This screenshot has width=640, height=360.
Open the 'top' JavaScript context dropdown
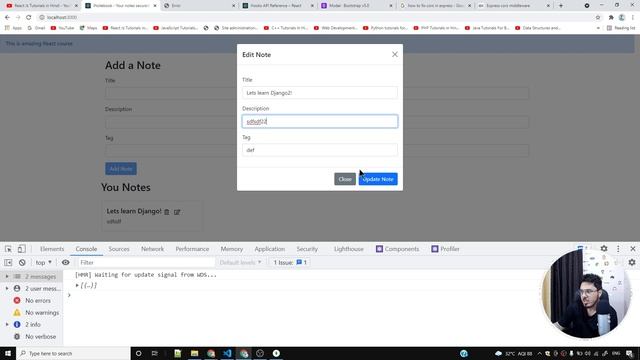pos(43,262)
